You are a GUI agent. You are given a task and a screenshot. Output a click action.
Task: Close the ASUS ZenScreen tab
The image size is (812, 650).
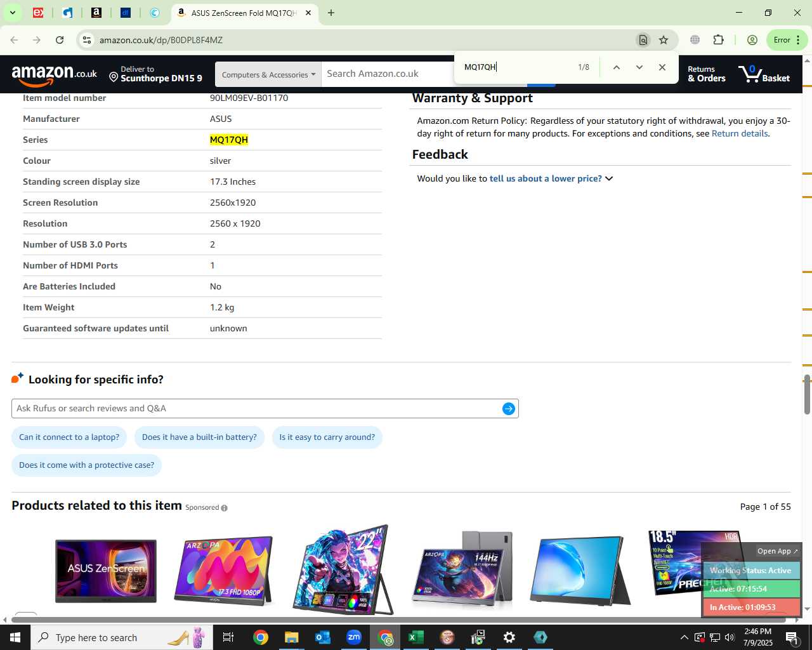tap(308, 13)
